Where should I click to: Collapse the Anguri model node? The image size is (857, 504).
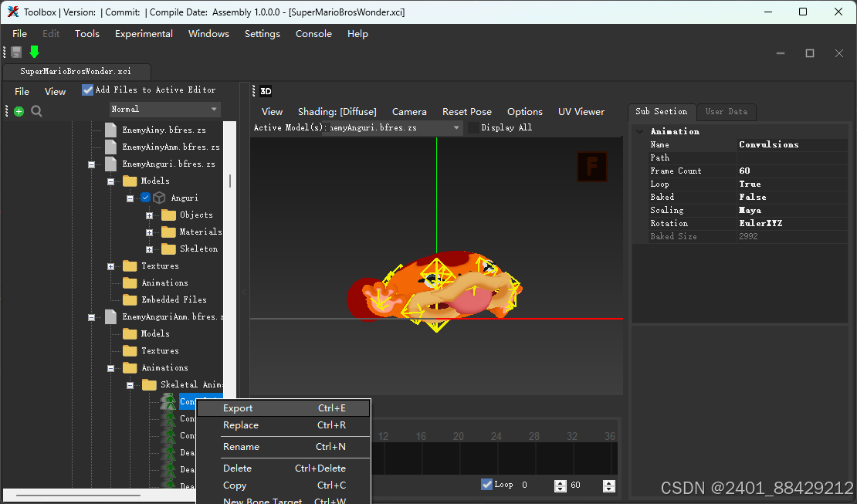pyautogui.click(x=130, y=198)
